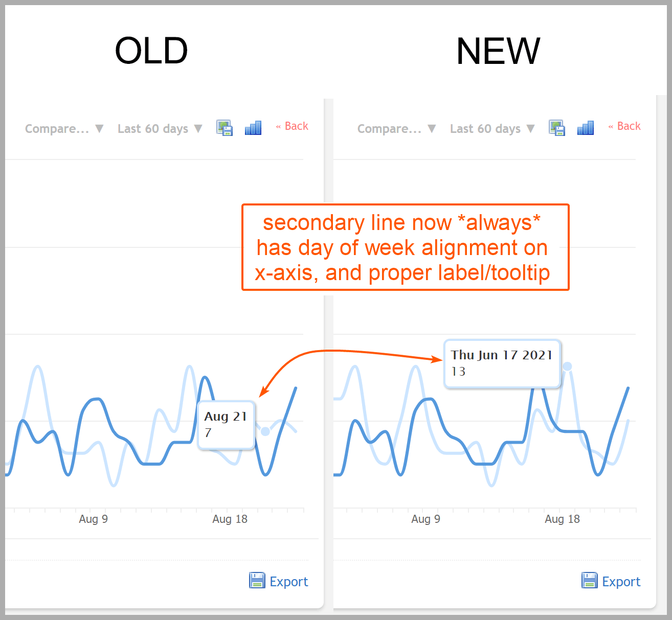
Task: Open the Compare… dropdown in OLD panel
Action: pos(64,129)
